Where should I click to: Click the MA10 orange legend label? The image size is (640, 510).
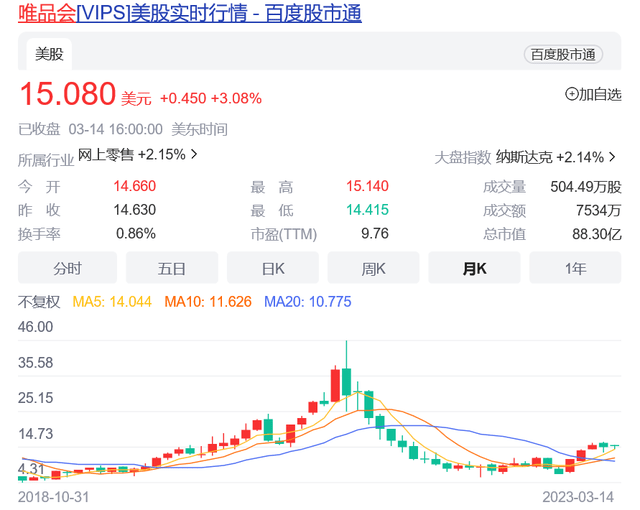(x=208, y=302)
